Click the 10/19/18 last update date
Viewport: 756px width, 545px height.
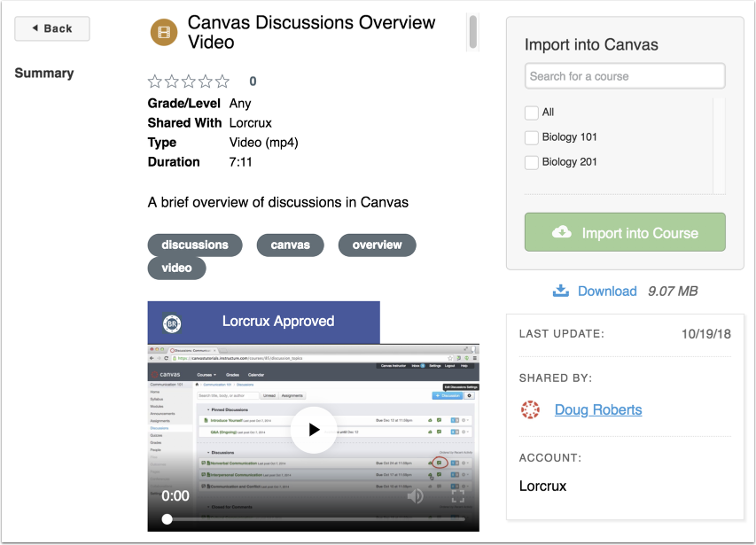tap(705, 334)
